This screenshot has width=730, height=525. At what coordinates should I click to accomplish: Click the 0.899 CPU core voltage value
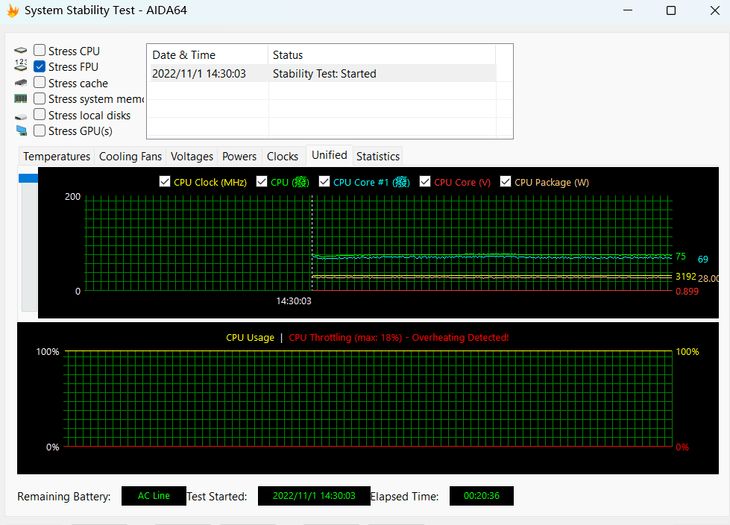tap(687, 292)
